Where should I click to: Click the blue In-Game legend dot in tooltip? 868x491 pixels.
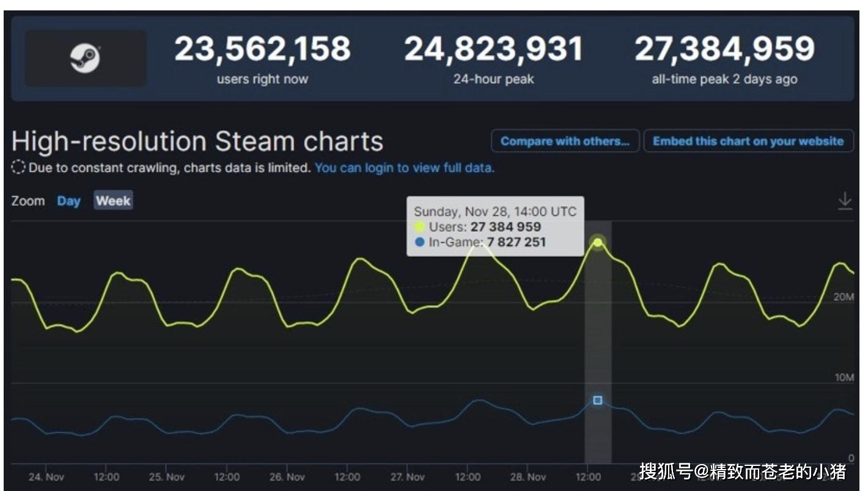pos(419,242)
